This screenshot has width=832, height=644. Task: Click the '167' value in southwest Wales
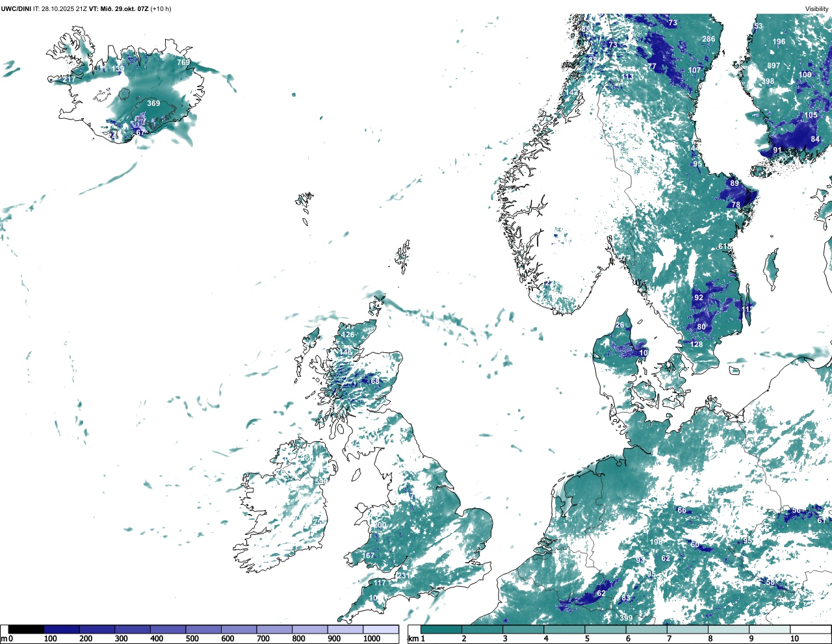(369, 556)
